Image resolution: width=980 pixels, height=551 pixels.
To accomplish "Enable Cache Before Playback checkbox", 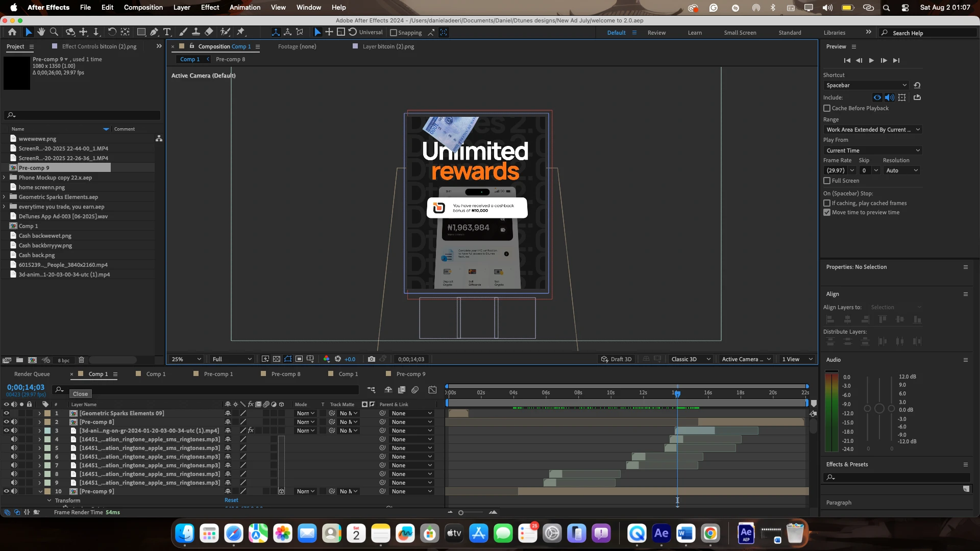I will (x=827, y=108).
